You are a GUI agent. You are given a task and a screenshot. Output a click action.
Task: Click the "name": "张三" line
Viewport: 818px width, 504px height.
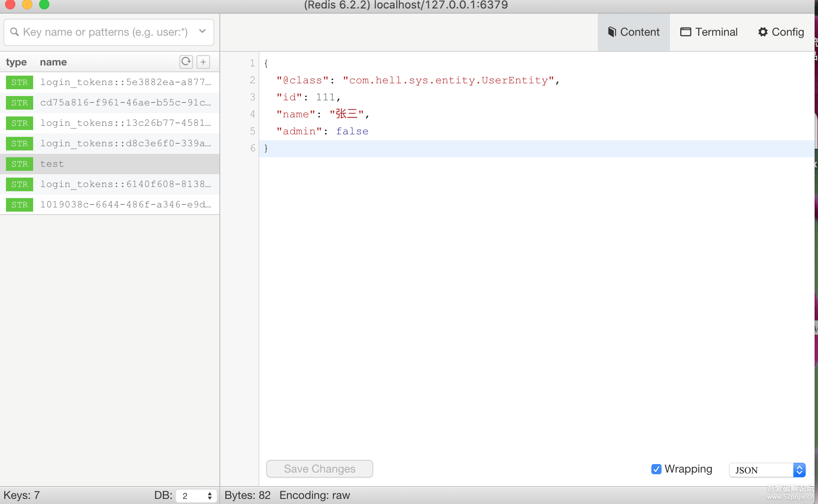tap(323, 114)
